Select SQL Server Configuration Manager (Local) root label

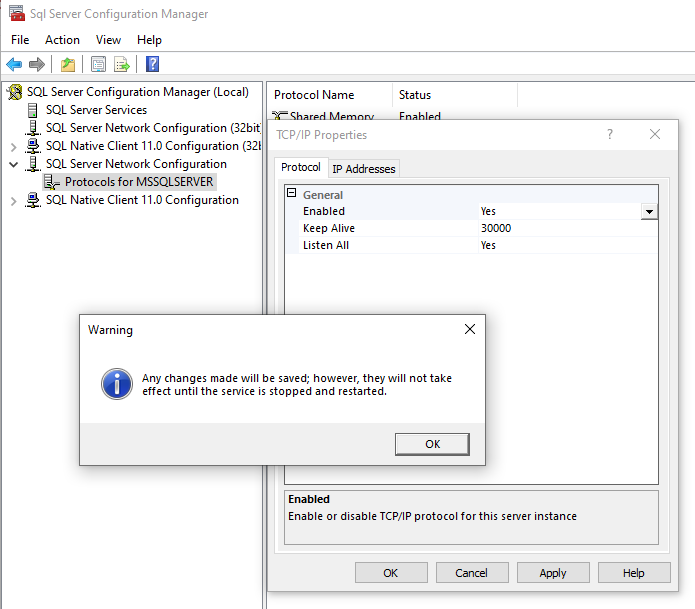[138, 92]
